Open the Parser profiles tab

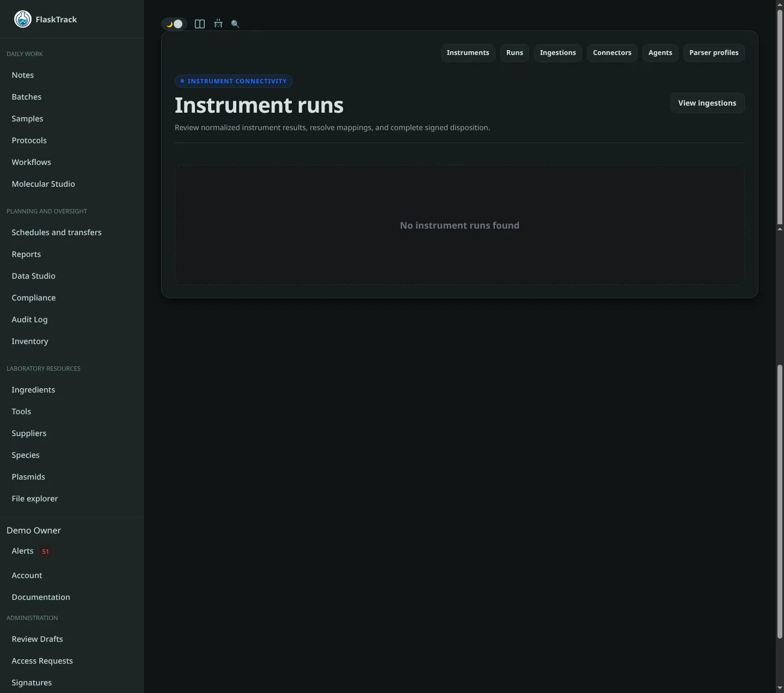[714, 53]
